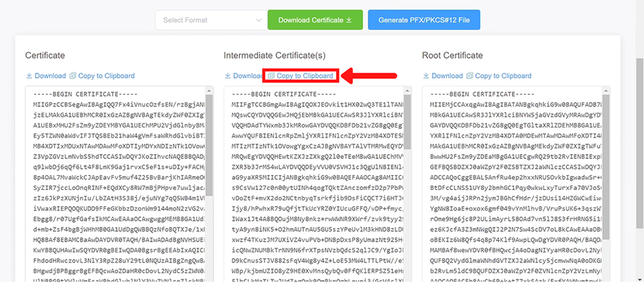The width and height of the screenshot is (644, 304).
Task: Click the arrow icon inside Download Certificate button
Action: [349, 20]
